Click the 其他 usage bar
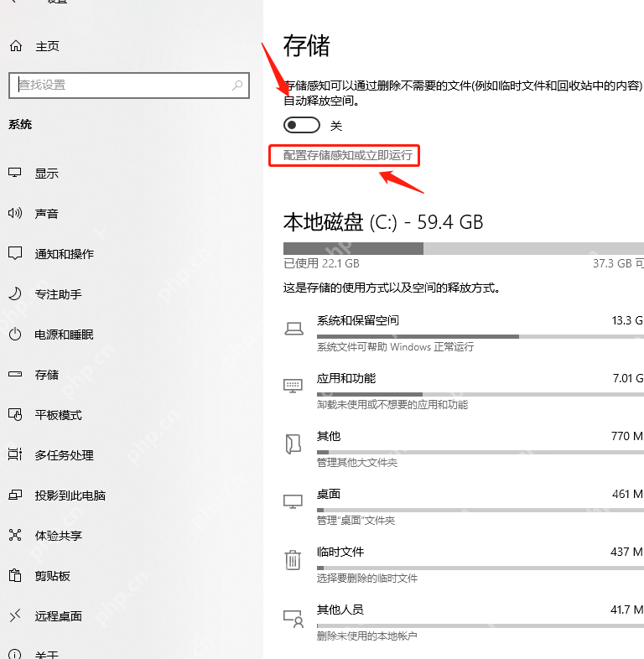 pos(480,452)
